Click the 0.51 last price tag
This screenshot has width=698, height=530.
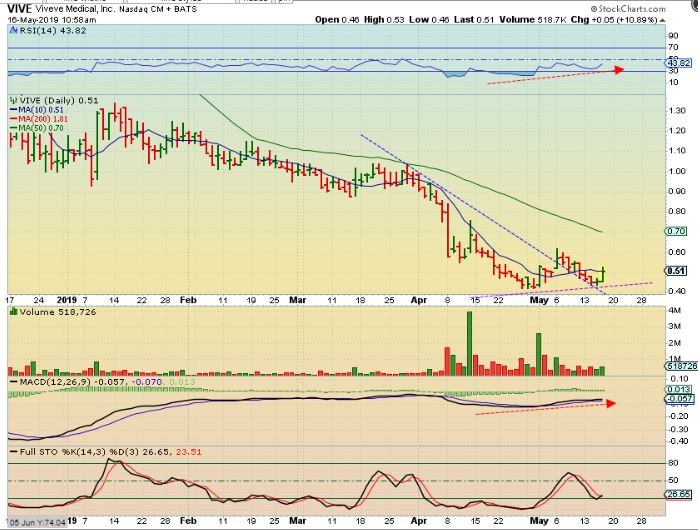pos(679,269)
